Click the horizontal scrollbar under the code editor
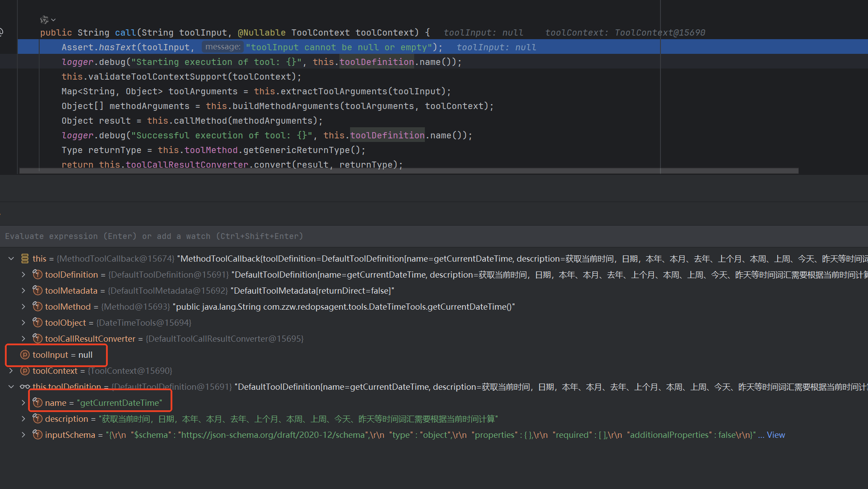Image resolution: width=868 pixels, height=489 pixels. coord(409,171)
